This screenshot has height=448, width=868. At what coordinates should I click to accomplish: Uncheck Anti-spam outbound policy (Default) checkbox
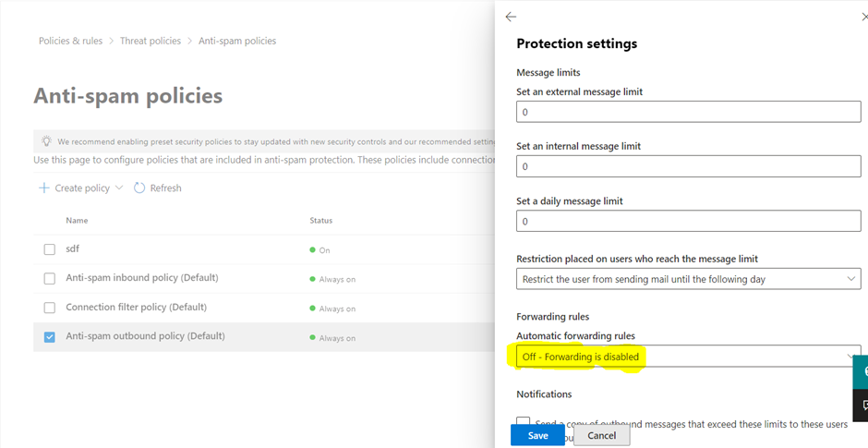click(49, 336)
